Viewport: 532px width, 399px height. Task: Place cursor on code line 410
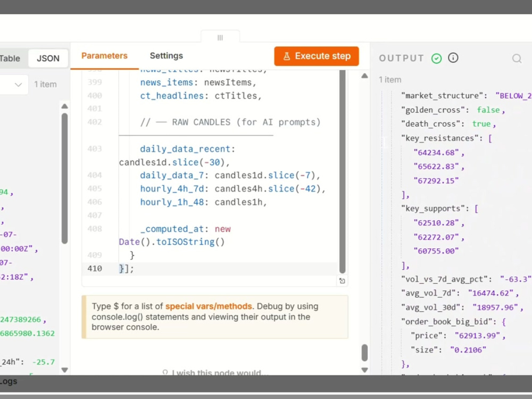coord(210,268)
